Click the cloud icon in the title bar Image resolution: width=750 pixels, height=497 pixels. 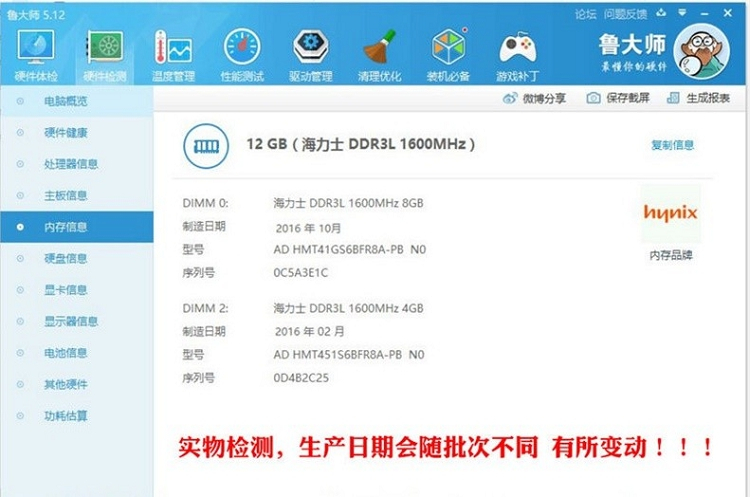click(x=662, y=13)
